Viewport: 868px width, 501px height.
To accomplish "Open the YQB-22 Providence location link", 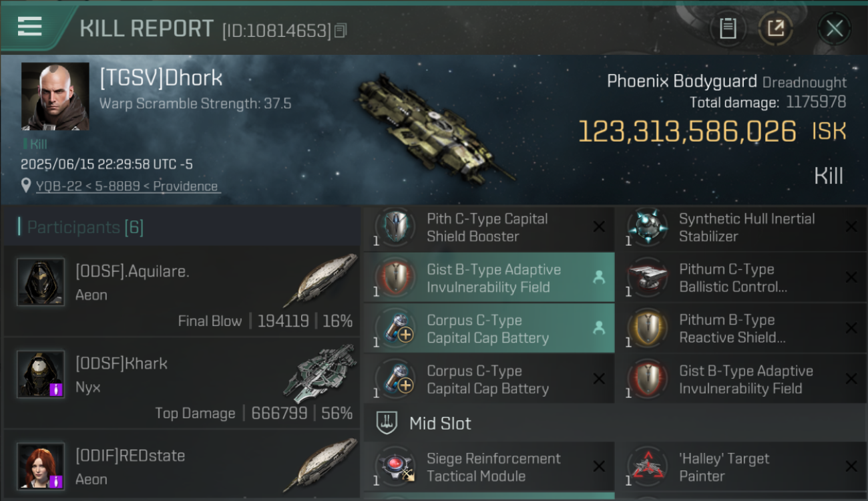I will coord(128,186).
